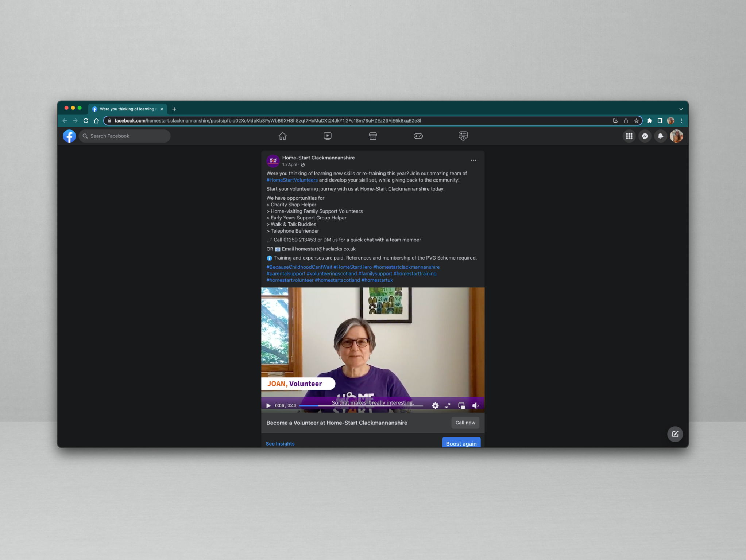Image resolution: width=746 pixels, height=560 pixels.
Task: Click the new message compose icon
Action: tap(675, 434)
